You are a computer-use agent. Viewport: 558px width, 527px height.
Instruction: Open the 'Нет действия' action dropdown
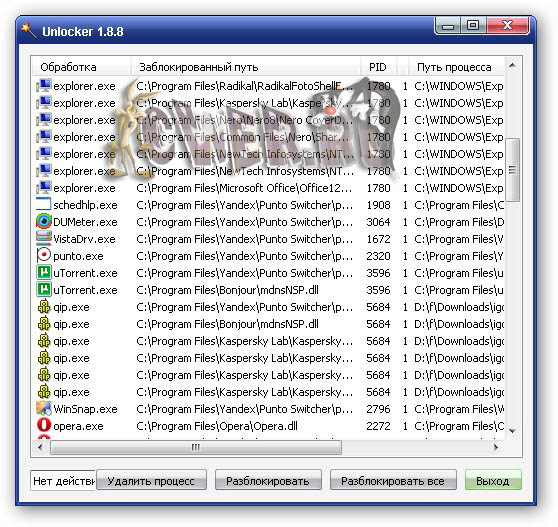coord(63,481)
